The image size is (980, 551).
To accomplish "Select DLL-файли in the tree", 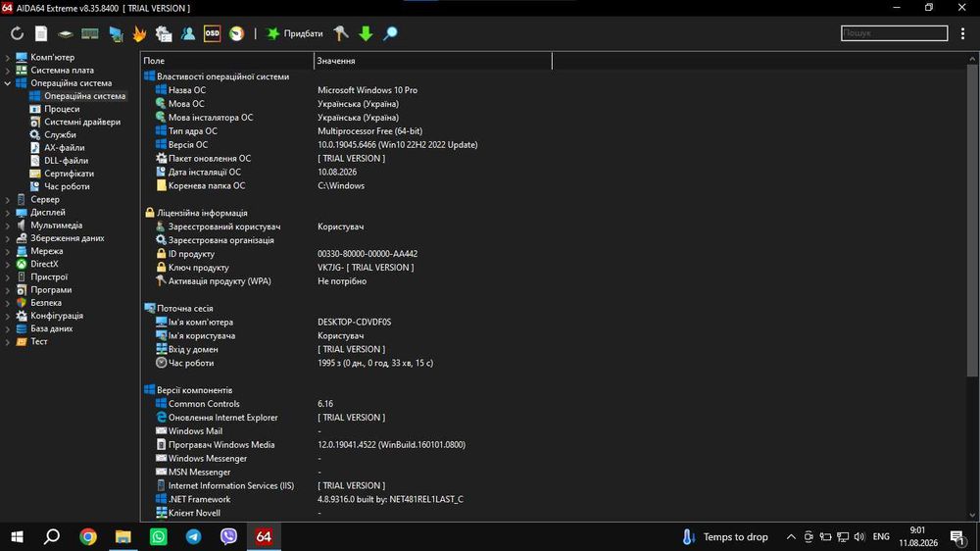I will (66, 161).
